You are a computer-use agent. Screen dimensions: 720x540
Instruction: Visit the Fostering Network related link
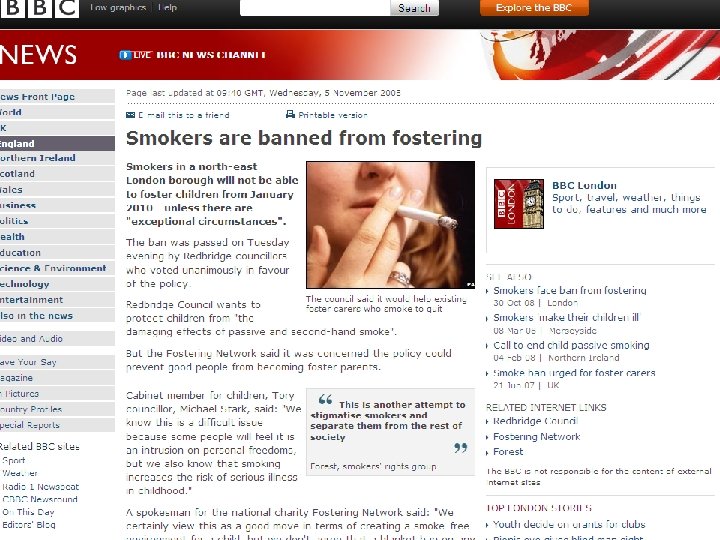(537, 437)
